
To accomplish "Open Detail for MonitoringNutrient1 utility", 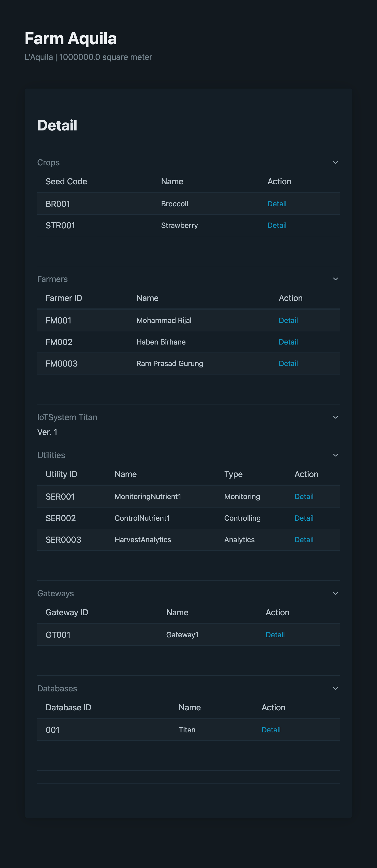I will 303,496.
